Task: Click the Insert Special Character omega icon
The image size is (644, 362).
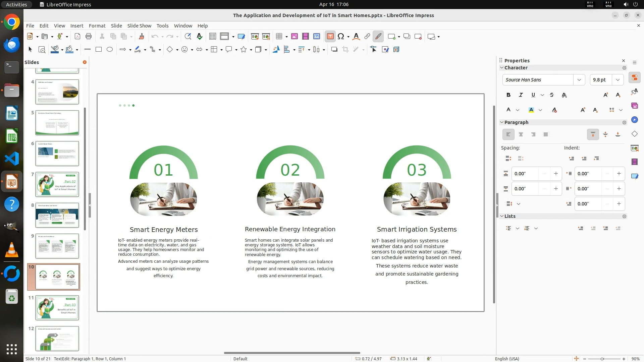Action: (341, 37)
